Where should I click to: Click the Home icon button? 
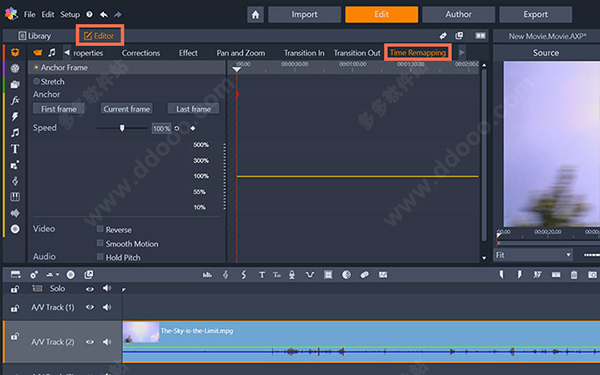point(255,15)
